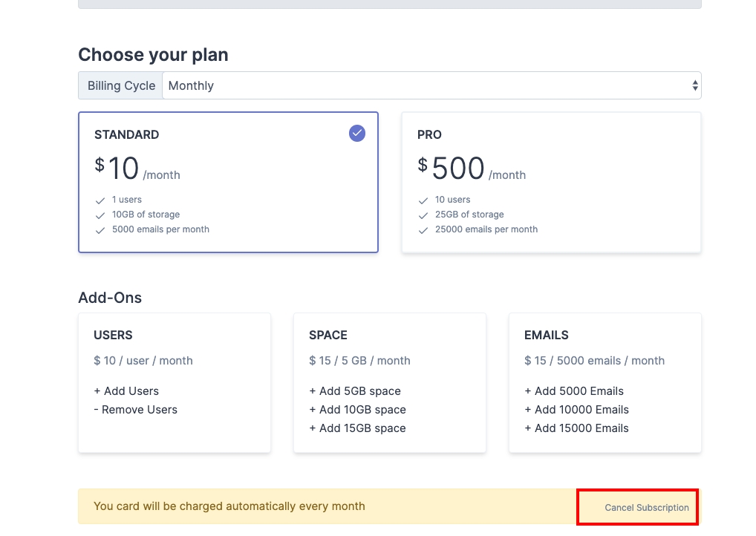Click checkmark icon beside 5000 emails per month

pos(100,230)
